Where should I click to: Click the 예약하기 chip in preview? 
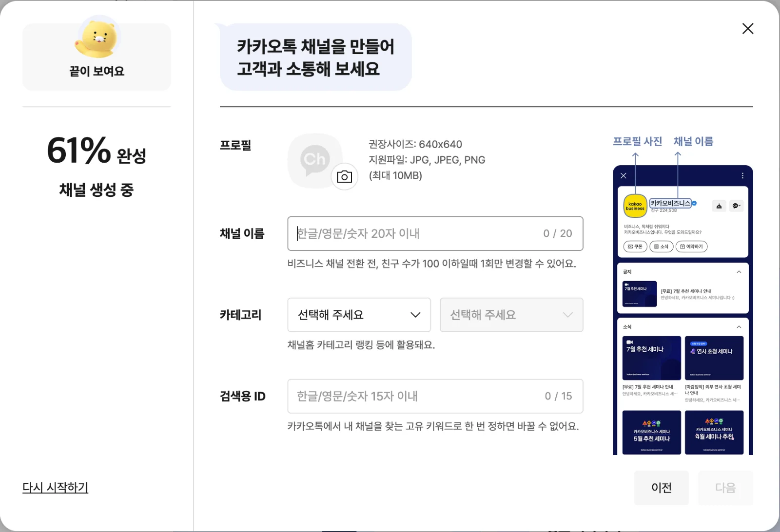[691, 247]
